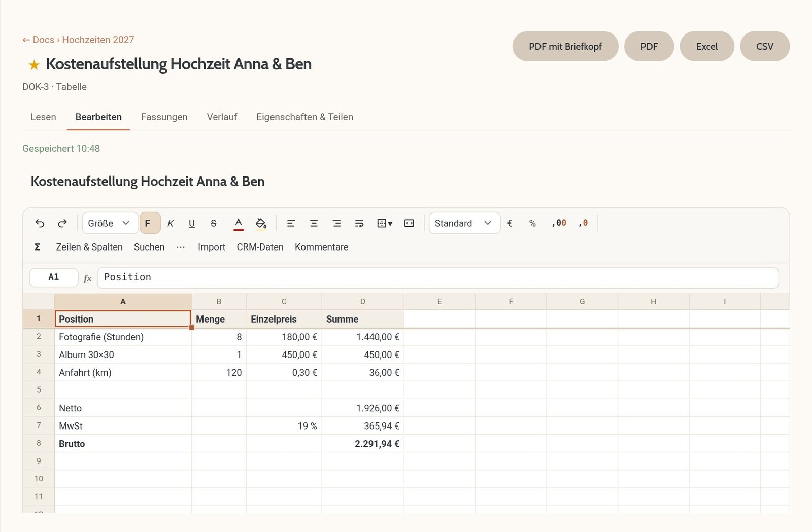The image size is (812, 532).
Task: Open the cell fill color bucket
Action: click(261, 223)
